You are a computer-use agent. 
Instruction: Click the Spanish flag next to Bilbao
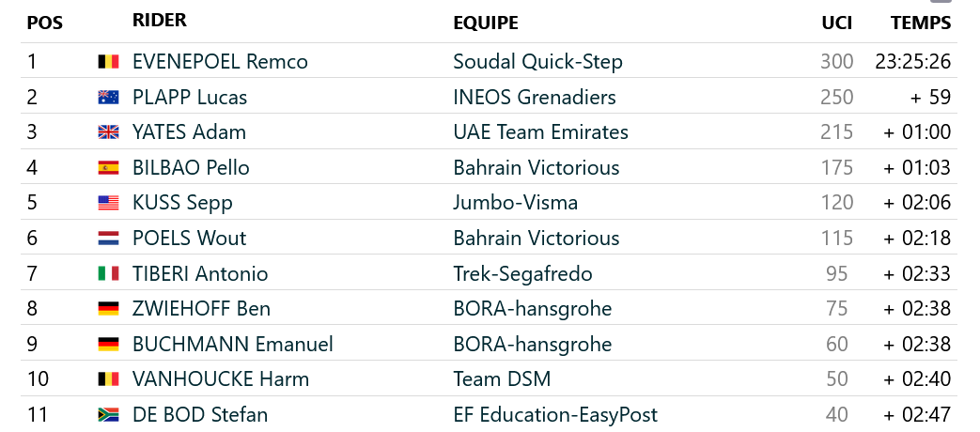click(108, 168)
